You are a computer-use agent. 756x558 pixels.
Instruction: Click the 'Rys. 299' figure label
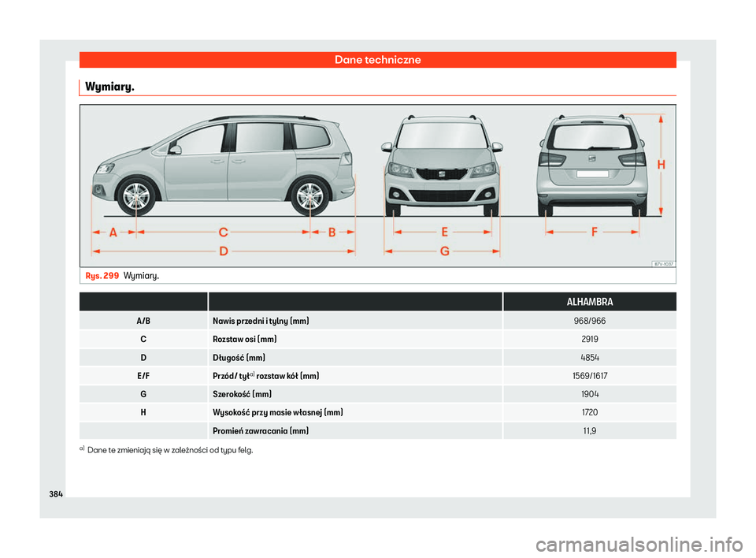click(102, 276)
